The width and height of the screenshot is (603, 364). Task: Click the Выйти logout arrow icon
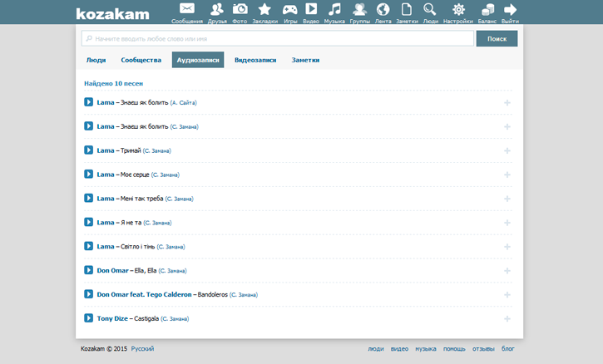[x=511, y=10]
